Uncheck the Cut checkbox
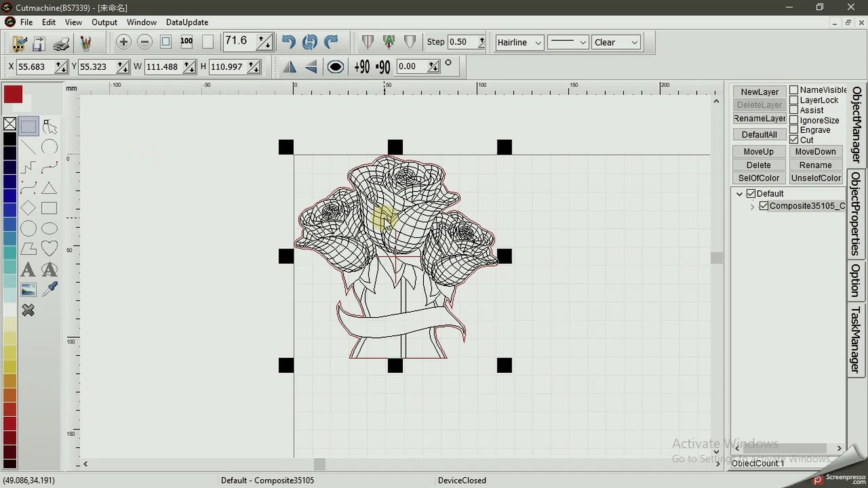This screenshot has width=868, height=488. coord(793,140)
